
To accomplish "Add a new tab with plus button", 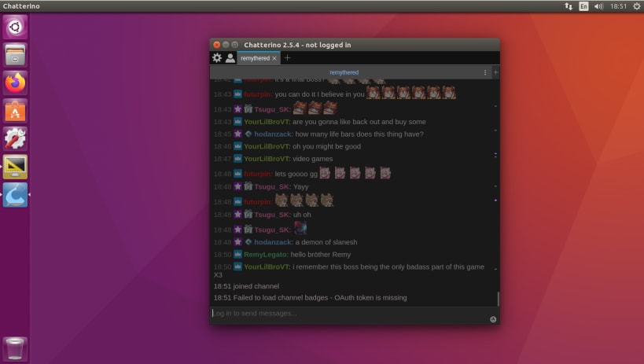I will [x=287, y=58].
